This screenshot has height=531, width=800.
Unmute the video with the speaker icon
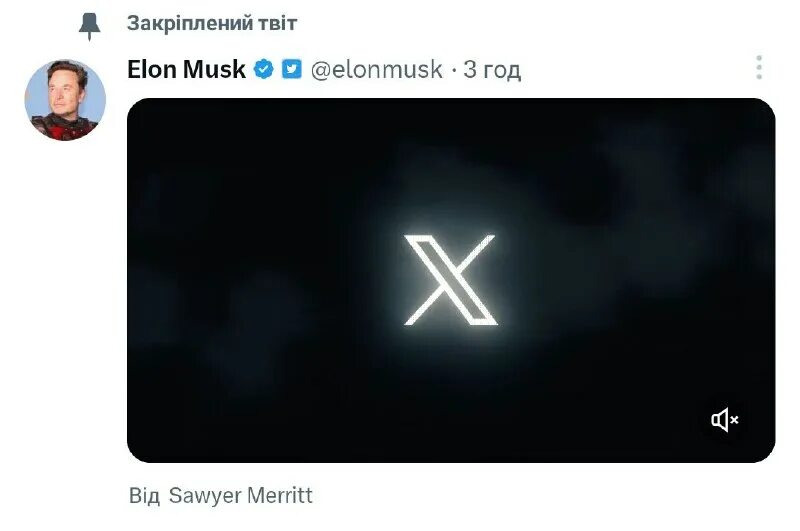725,420
